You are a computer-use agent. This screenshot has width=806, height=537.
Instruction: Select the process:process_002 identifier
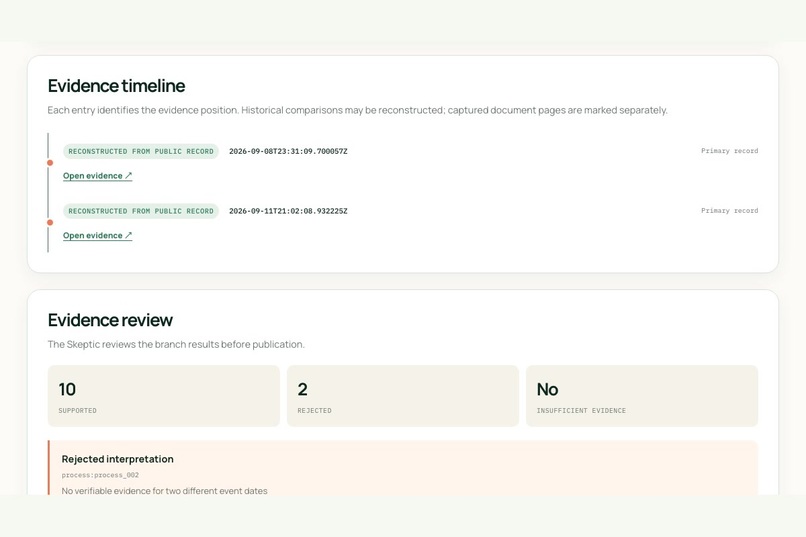point(100,475)
